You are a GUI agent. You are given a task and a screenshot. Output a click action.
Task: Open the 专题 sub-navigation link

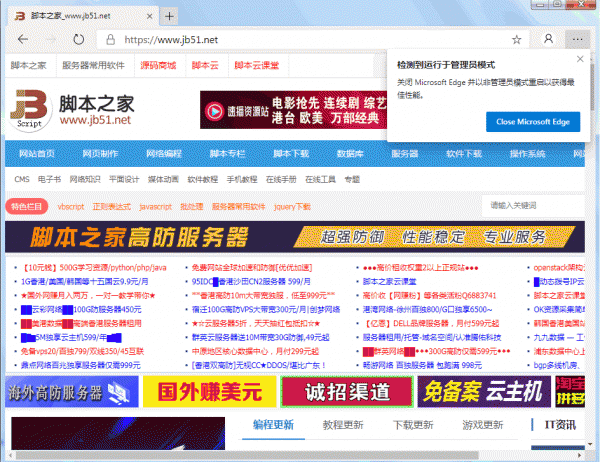click(x=352, y=179)
